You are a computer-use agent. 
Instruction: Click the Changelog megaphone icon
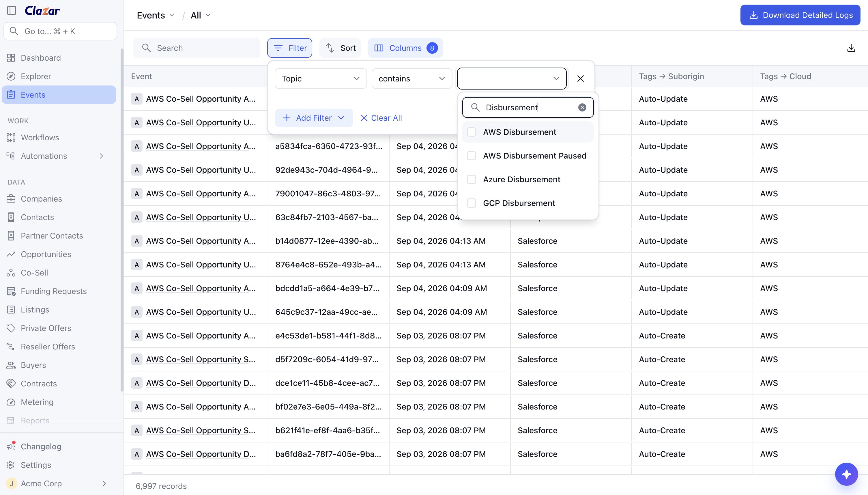click(11, 446)
